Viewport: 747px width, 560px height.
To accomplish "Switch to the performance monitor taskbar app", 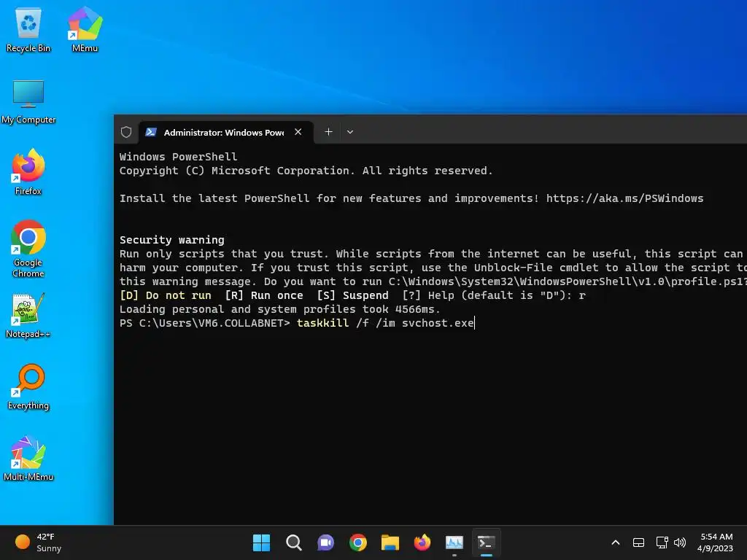I will (454, 542).
